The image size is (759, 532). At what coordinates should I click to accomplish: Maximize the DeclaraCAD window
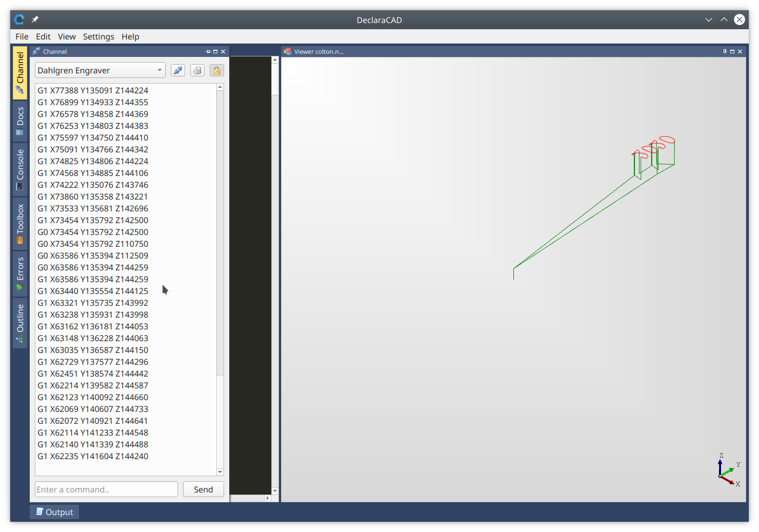coord(724,19)
